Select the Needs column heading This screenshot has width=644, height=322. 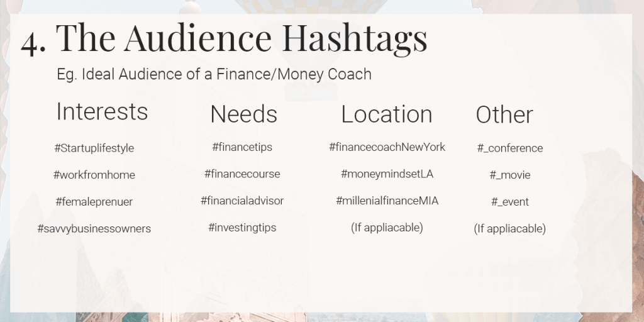point(243,114)
